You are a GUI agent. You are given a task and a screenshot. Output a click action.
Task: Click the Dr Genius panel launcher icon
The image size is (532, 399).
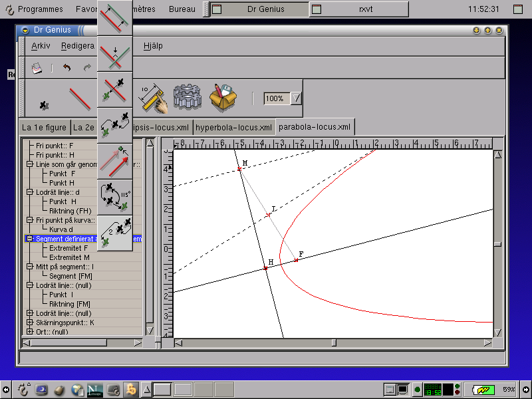tap(130, 390)
